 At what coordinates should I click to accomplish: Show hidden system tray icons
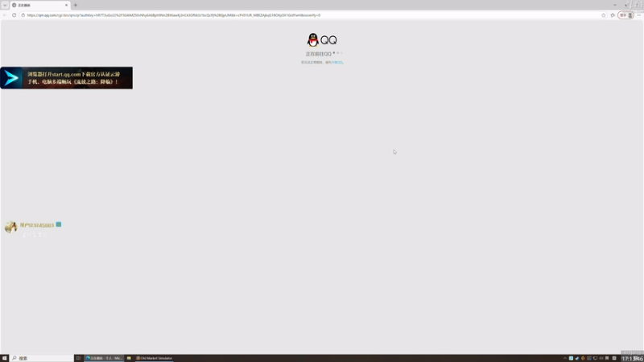(565, 358)
